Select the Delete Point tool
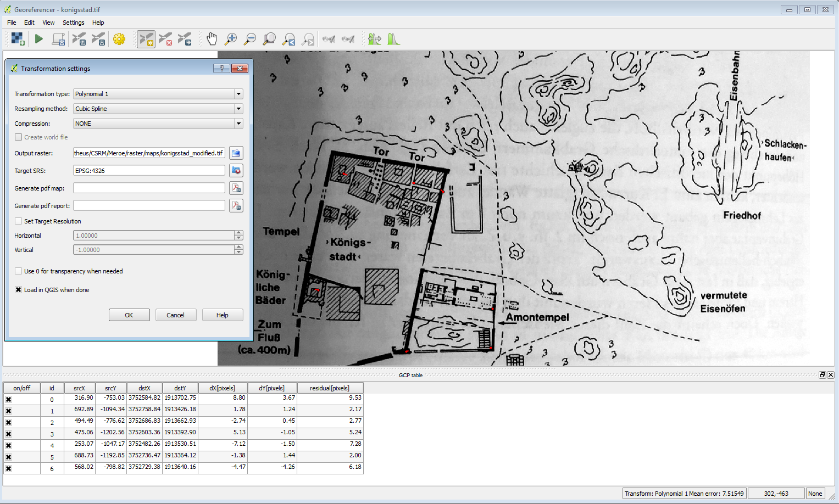The width and height of the screenshot is (839, 504). [165, 39]
